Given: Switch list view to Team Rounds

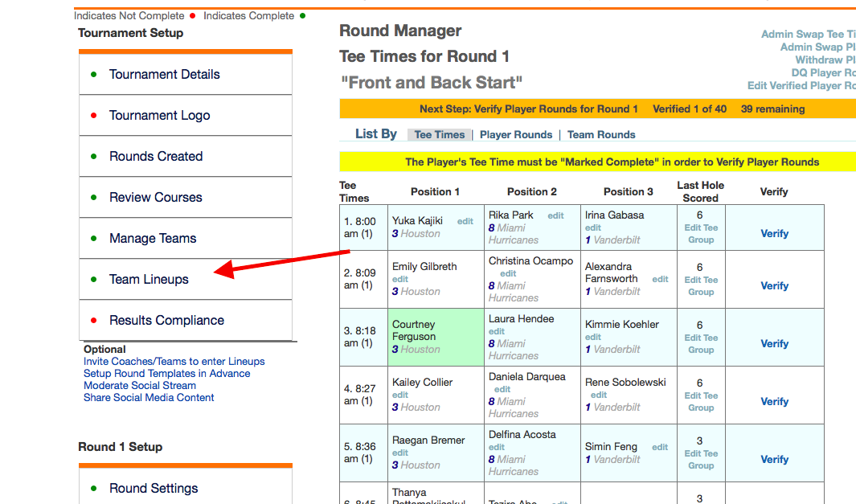Looking at the screenshot, I should tap(601, 135).
